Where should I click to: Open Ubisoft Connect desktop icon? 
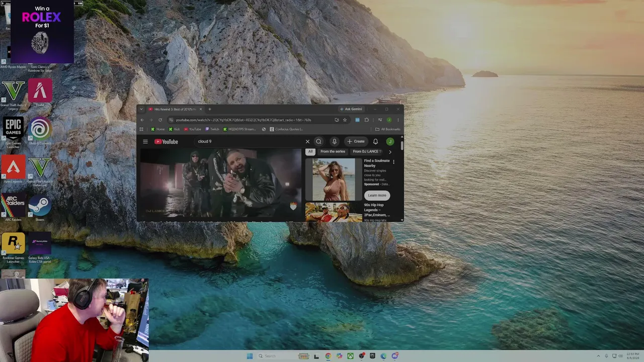click(x=40, y=131)
